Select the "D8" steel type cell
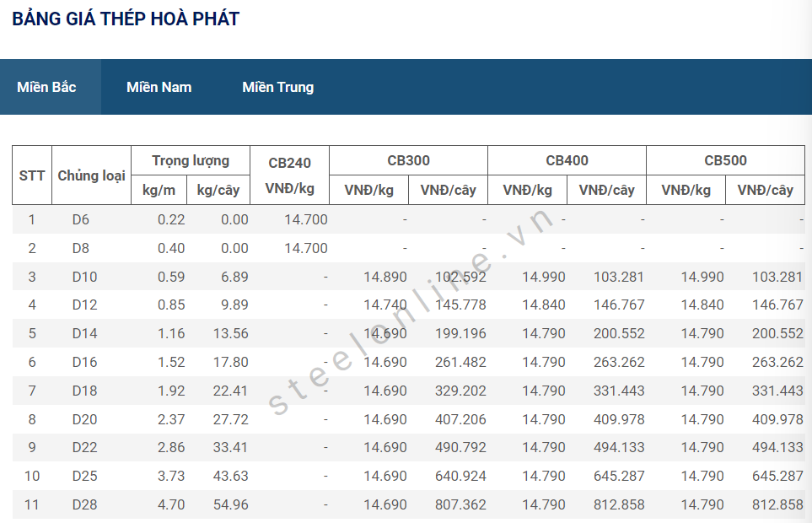Screen dimensions: 812x523 (81, 248)
